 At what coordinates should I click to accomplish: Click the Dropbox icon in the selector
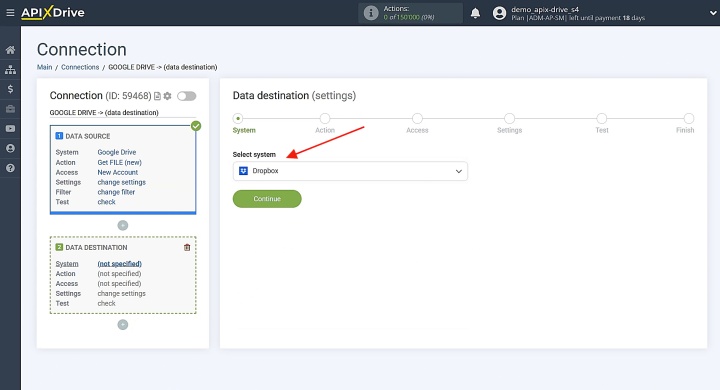point(243,171)
